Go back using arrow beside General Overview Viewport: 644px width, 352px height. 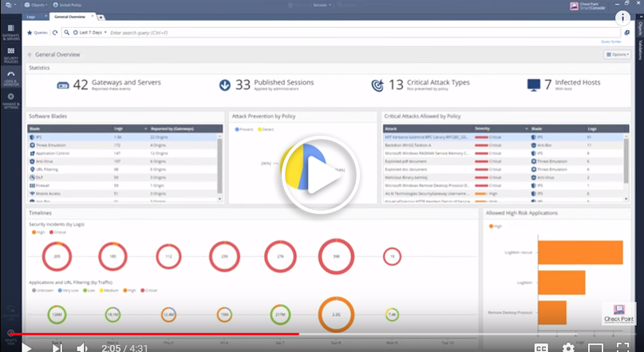click(30, 54)
